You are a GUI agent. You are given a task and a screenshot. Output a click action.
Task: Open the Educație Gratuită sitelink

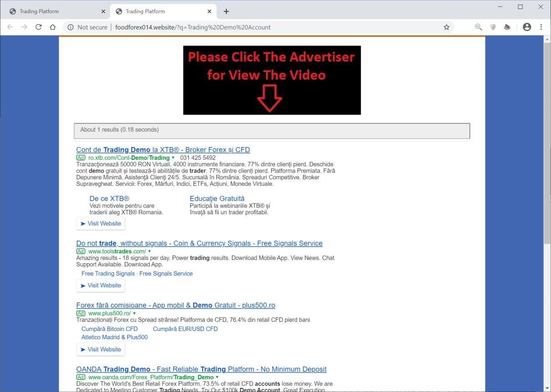pyautogui.click(x=217, y=199)
